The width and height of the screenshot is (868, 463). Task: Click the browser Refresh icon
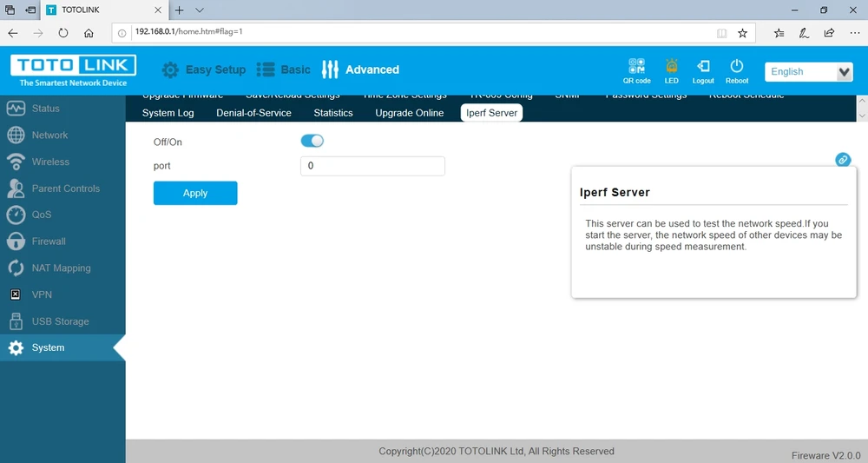tap(63, 33)
